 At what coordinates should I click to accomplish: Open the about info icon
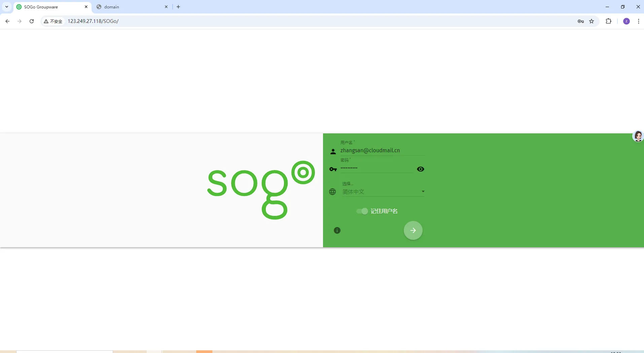point(337,230)
